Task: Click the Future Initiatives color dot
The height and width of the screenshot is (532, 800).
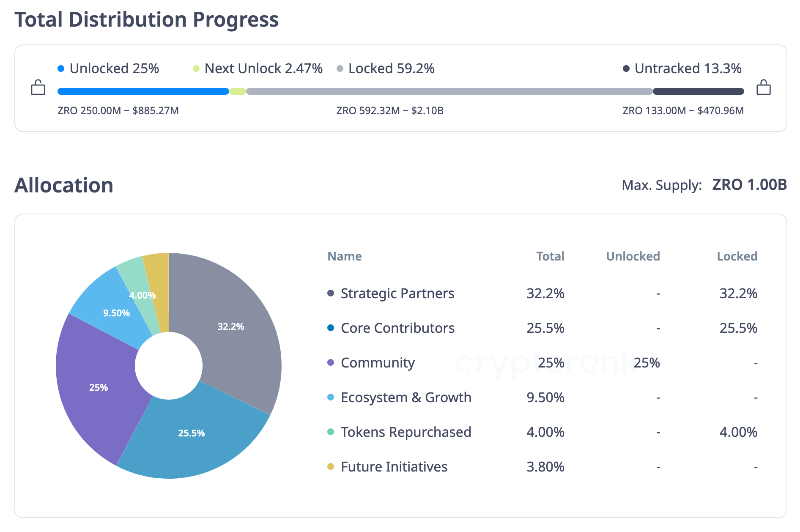Action: pyautogui.click(x=331, y=466)
